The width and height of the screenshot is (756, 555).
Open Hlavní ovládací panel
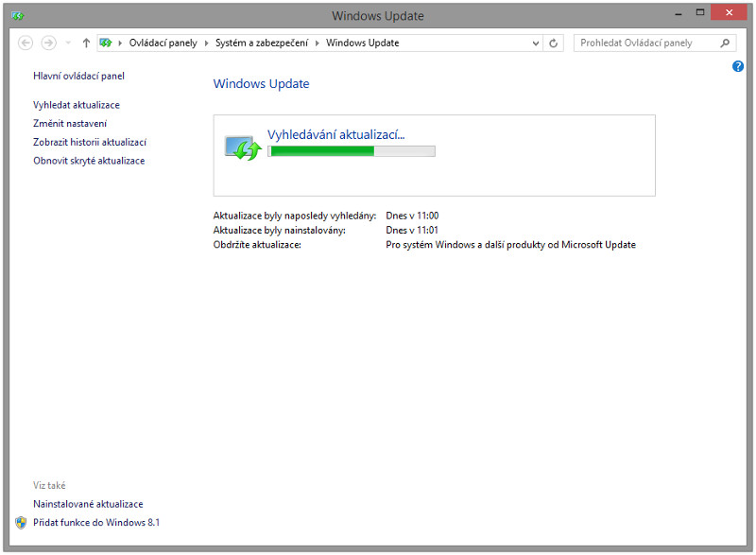pos(78,76)
